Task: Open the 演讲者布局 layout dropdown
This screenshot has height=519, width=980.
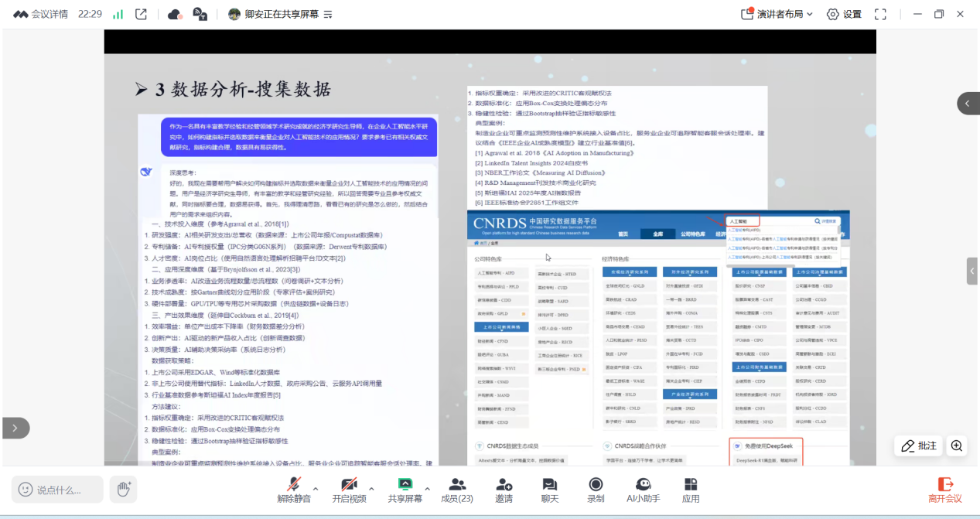Action: (778, 14)
